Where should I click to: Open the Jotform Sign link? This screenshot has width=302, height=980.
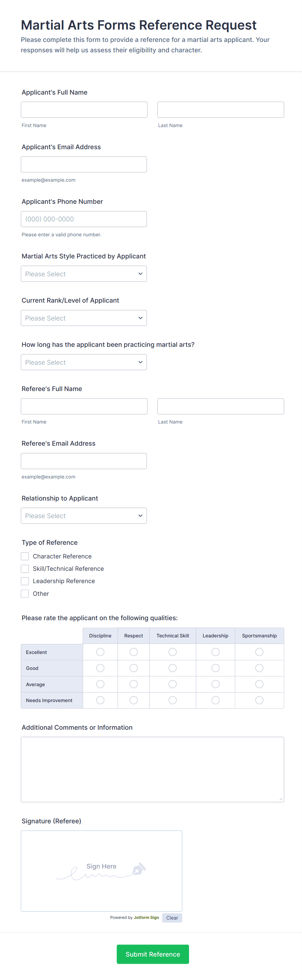[x=146, y=918]
